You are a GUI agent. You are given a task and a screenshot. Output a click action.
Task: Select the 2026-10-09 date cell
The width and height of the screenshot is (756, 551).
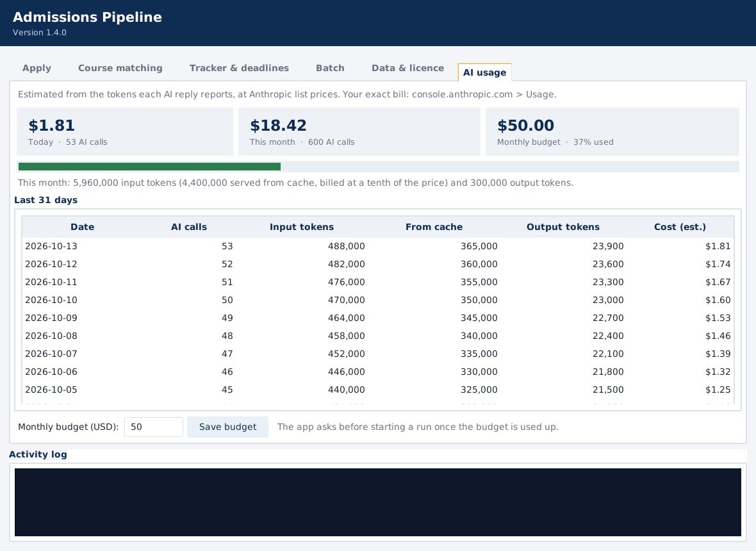(51, 318)
